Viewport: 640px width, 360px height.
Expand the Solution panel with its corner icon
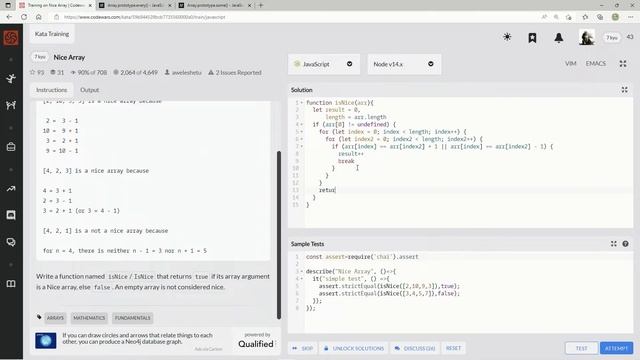(x=624, y=90)
